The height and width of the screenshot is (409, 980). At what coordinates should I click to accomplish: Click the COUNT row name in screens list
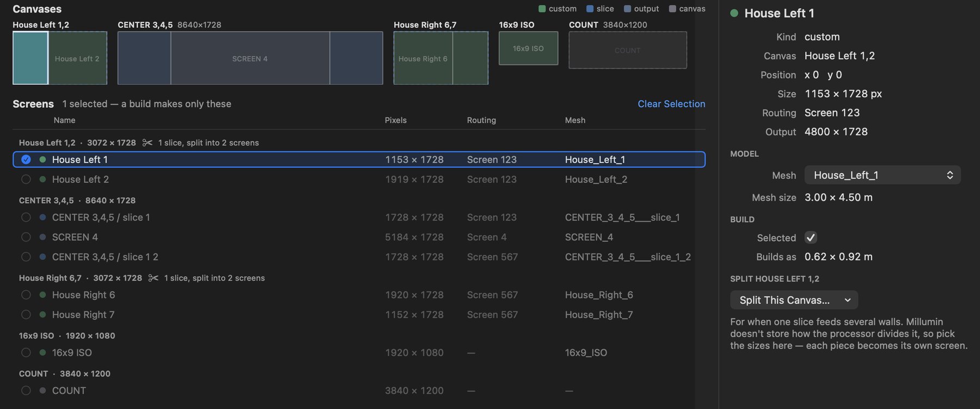(x=69, y=390)
